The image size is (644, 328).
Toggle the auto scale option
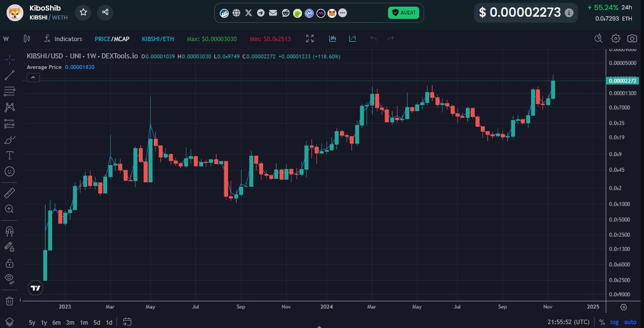click(x=630, y=322)
